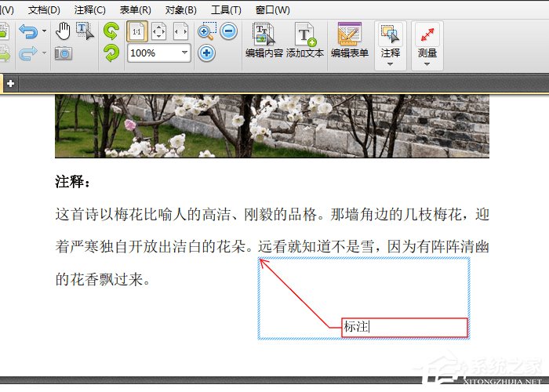The width and height of the screenshot is (549, 392).
Task: Expand the 注释 dropdown arrow
Action: click(390, 64)
